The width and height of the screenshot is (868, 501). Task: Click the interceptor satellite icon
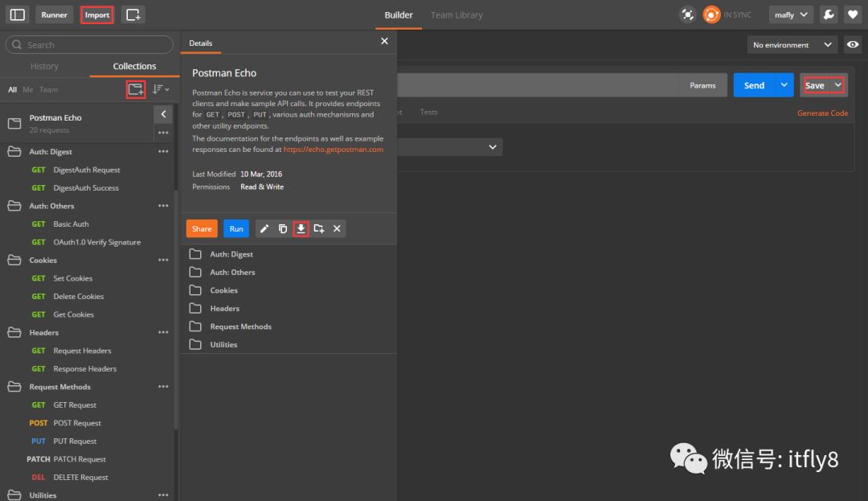coord(687,15)
